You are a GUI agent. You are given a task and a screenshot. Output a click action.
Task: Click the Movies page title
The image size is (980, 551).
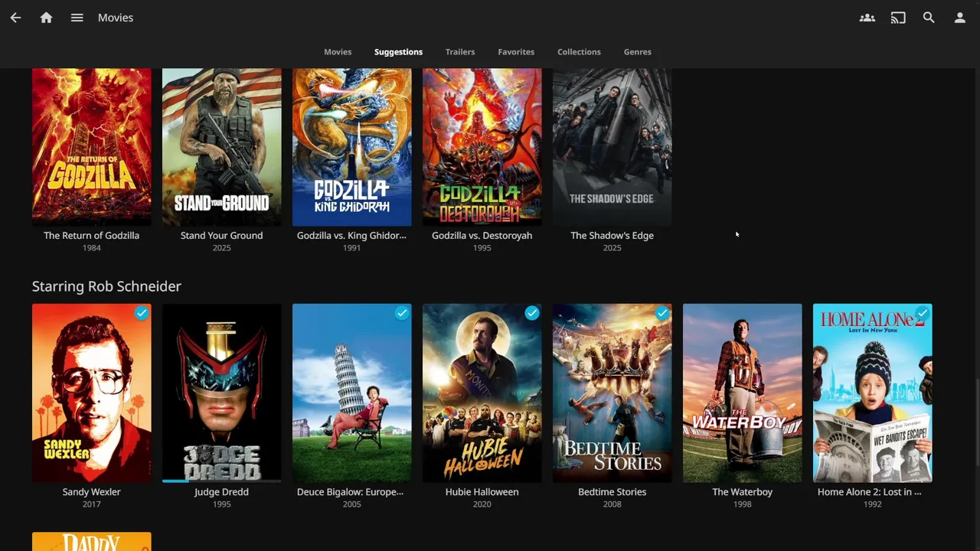116,18
